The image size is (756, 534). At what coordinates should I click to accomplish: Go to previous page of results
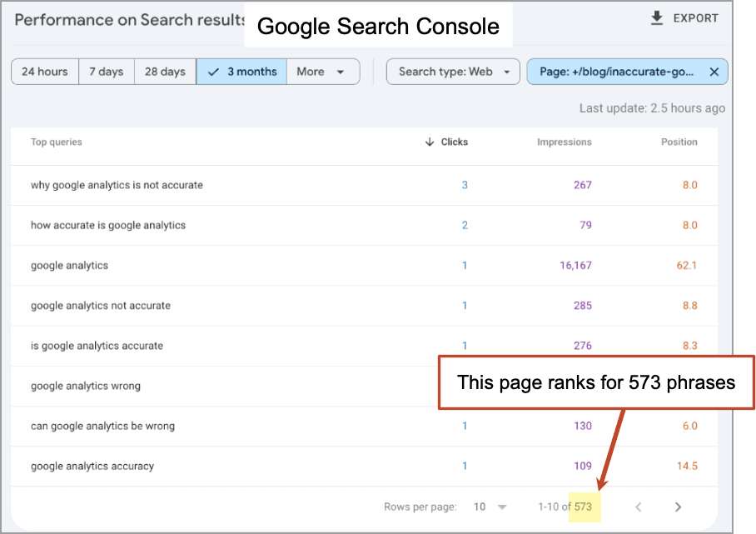(x=639, y=507)
